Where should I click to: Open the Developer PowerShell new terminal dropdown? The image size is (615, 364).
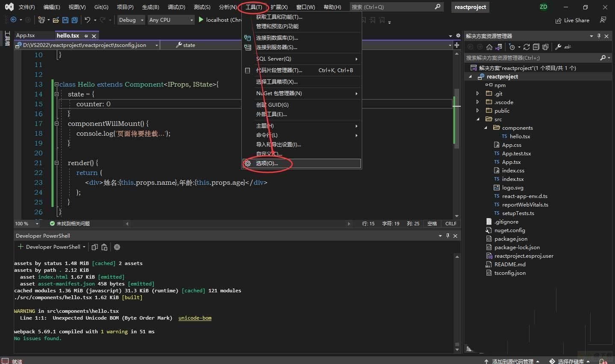tap(84, 247)
